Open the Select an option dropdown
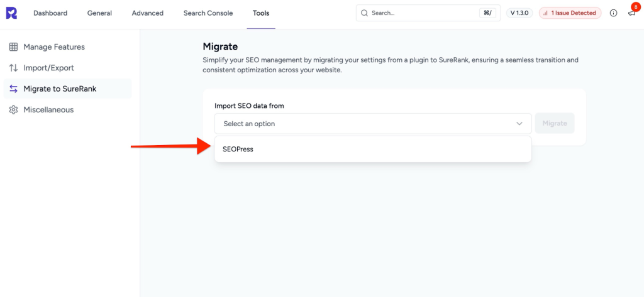Viewport: 644px width, 297px height. (x=373, y=124)
